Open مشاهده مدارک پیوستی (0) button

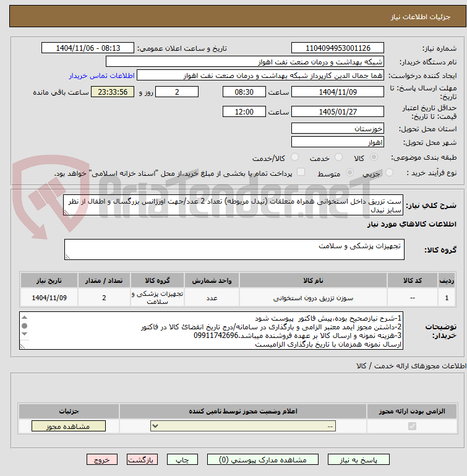click(x=263, y=460)
